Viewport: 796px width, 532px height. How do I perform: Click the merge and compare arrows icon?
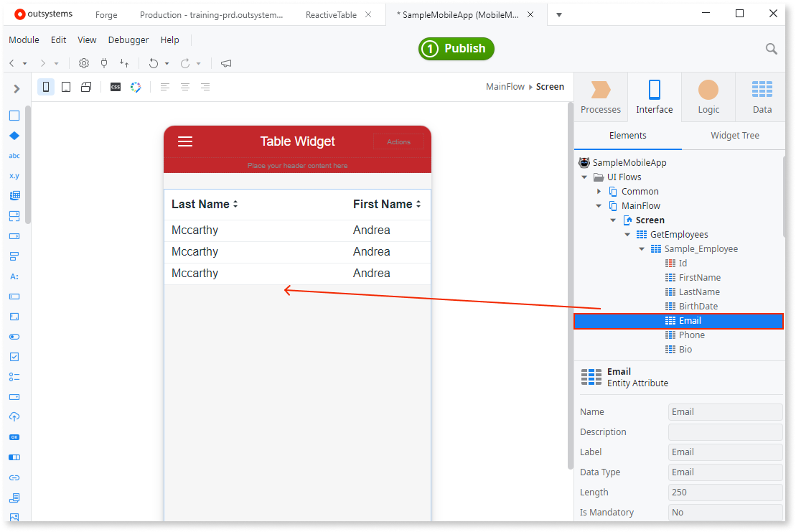pyautogui.click(x=124, y=63)
